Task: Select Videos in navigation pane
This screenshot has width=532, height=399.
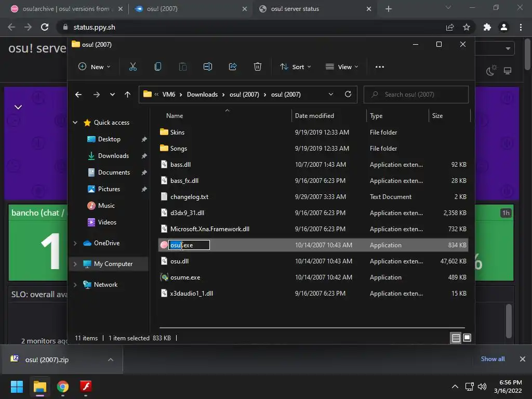Action: point(107,222)
